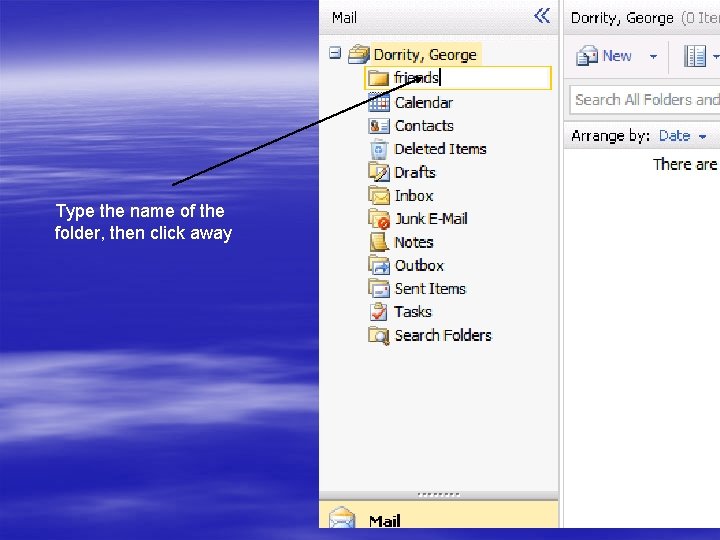Screen dimensions: 720x540
Task: Collapse the Dorrity, George mailbox tree
Action: click(x=335, y=53)
